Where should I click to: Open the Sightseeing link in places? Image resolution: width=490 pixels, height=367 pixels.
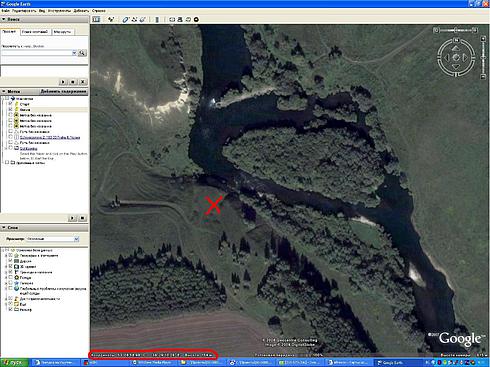(28, 148)
